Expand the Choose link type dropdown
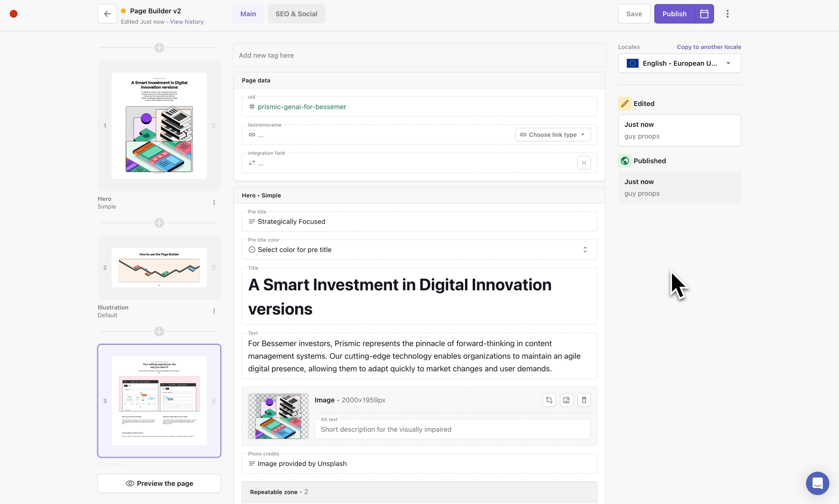The width and height of the screenshot is (839, 504). pos(552,135)
